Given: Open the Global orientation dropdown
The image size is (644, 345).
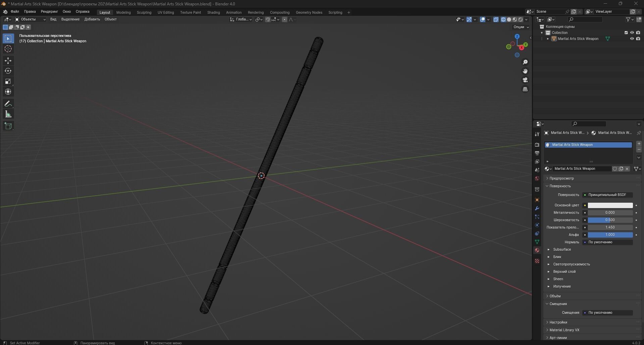Looking at the screenshot, I should tap(241, 19).
